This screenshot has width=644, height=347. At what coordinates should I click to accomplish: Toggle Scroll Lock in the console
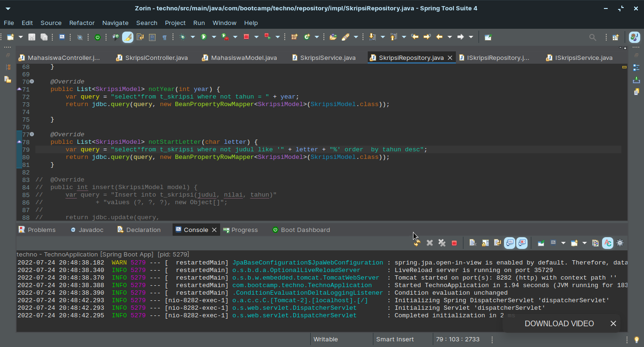pos(485,243)
